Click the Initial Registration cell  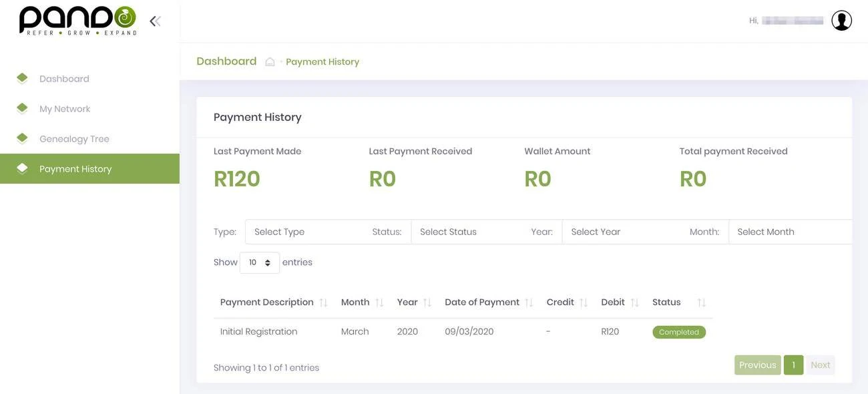coord(258,331)
